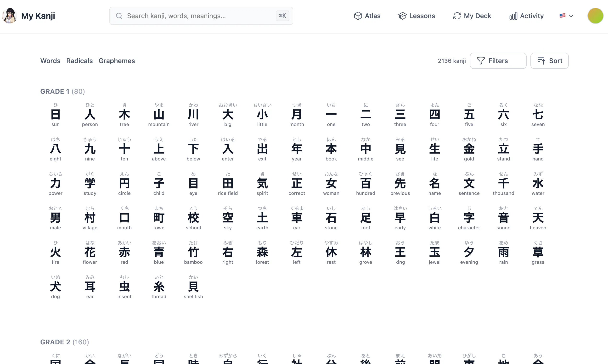608x364 pixels.
Task: Click the US flag language icon
Action: point(562,16)
